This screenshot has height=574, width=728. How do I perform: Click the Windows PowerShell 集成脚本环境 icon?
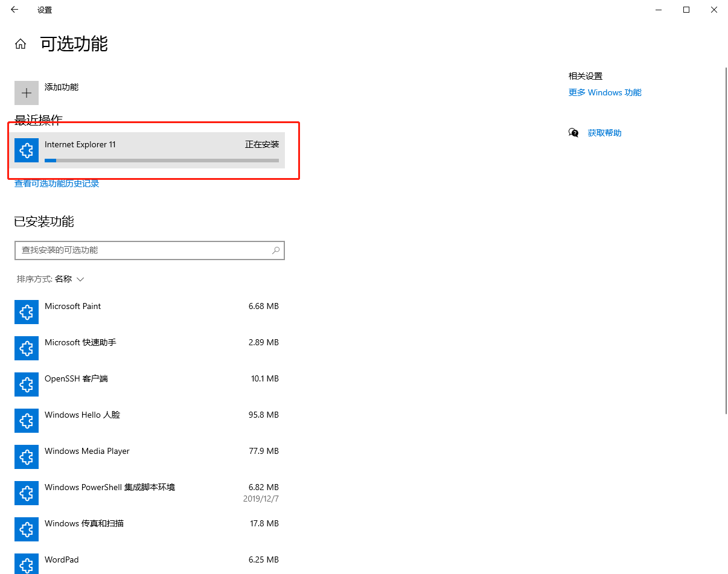(27, 493)
